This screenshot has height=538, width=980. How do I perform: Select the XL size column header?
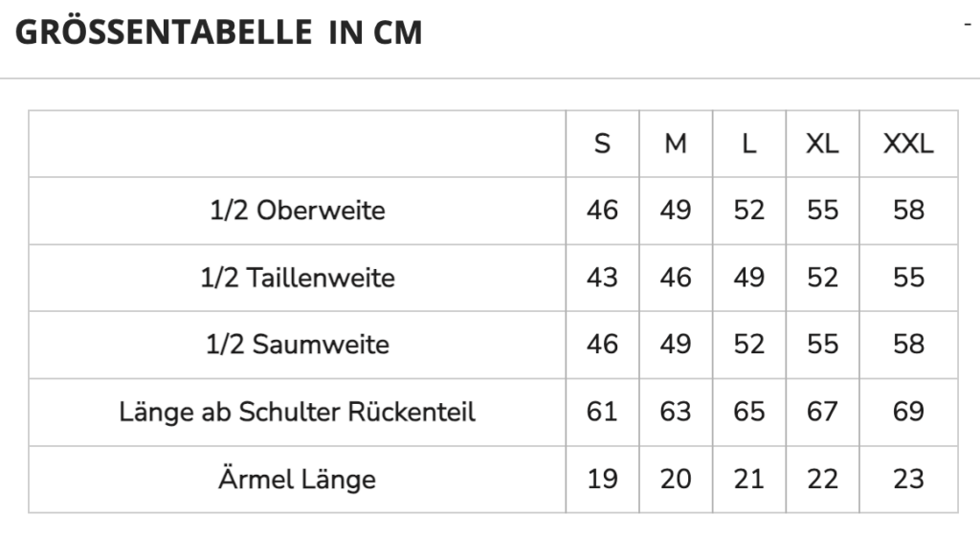[822, 144]
